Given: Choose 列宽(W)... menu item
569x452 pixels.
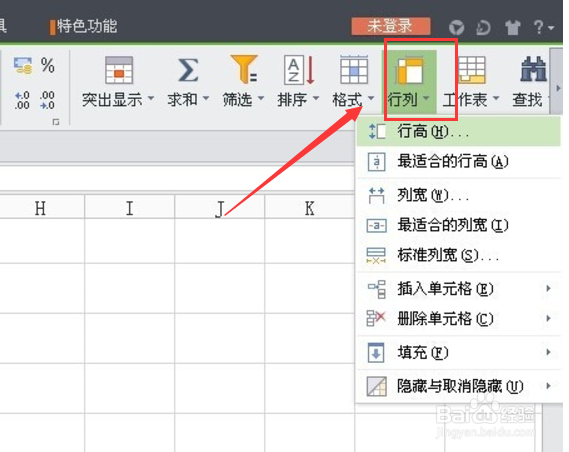Looking at the screenshot, I should tap(459, 195).
